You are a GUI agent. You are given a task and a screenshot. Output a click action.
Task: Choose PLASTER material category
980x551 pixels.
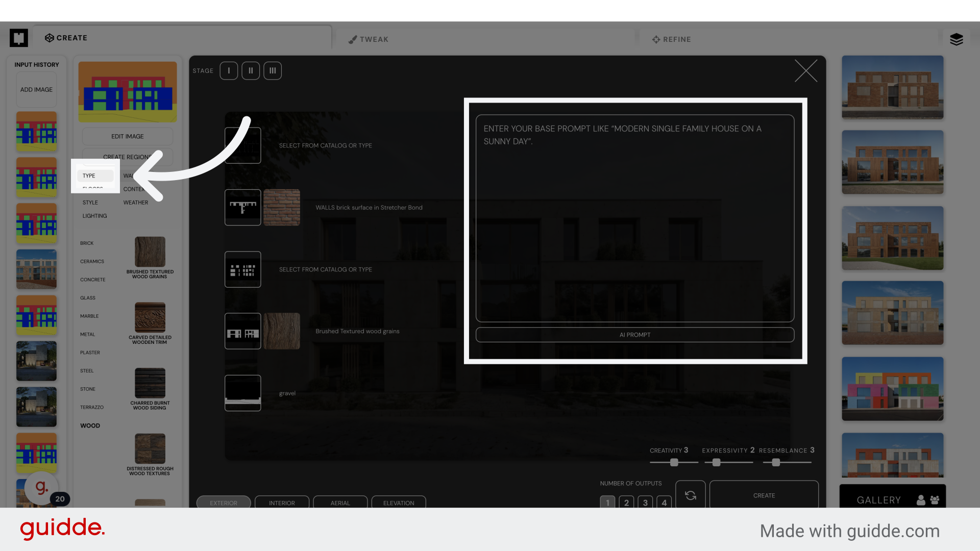90,353
